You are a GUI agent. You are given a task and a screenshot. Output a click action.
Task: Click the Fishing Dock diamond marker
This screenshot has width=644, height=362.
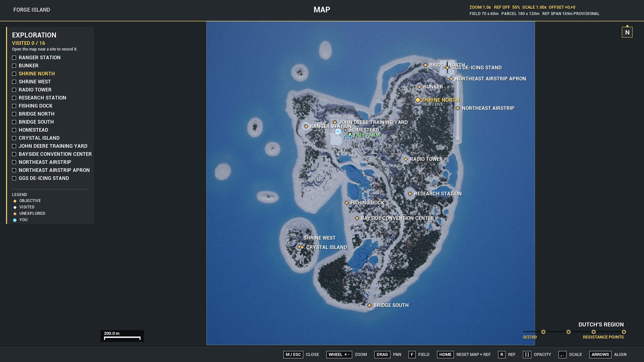tap(347, 203)
